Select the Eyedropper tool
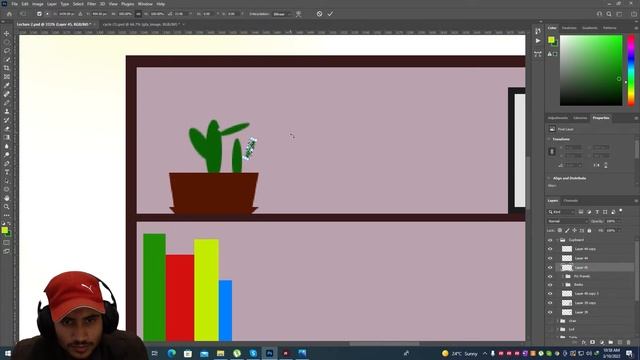 pos(7,85)
